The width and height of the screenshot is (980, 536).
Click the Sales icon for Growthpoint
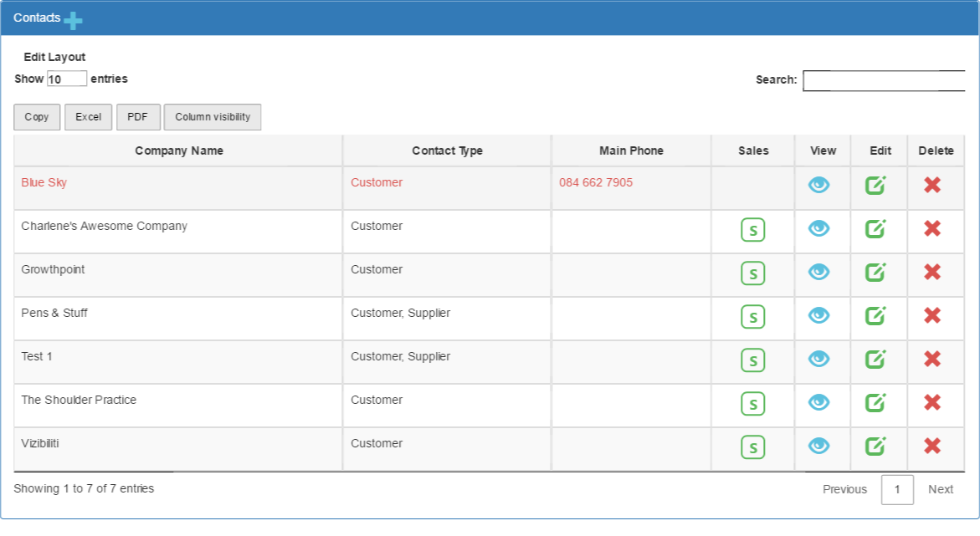coord(752,273)
